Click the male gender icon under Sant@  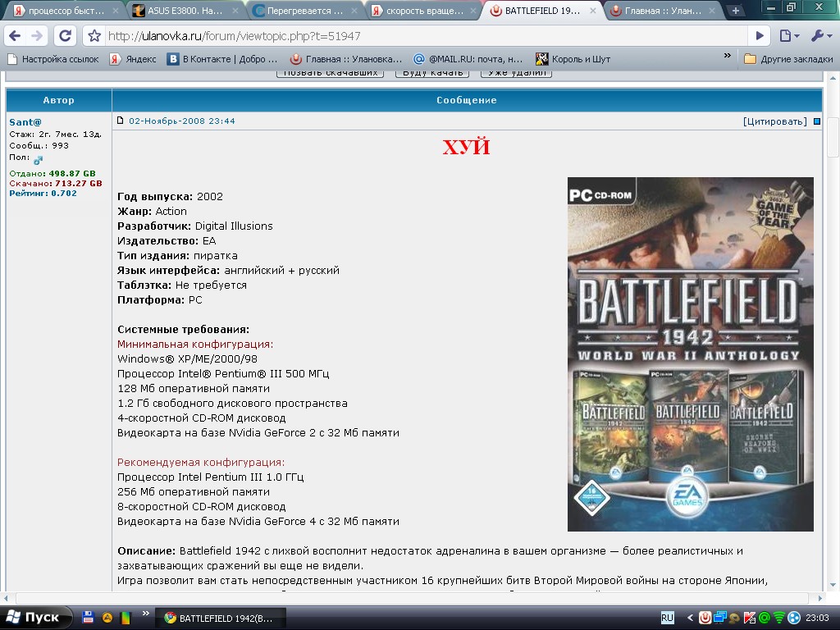point(38,160)
